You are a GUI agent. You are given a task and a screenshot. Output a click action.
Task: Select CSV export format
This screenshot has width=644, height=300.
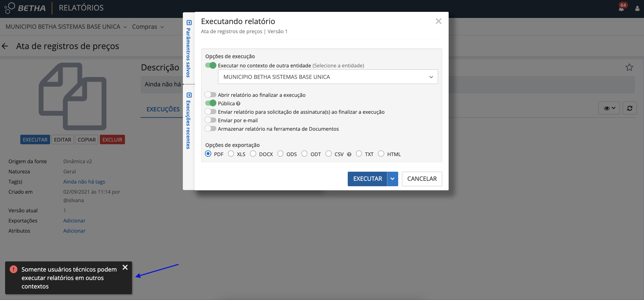(x=328, y=154)
